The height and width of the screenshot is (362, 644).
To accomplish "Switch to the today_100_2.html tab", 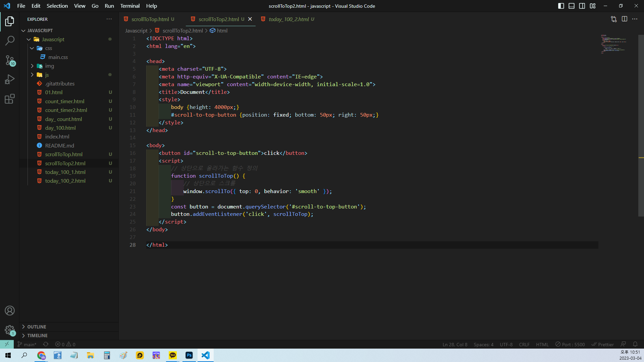I will (288, 19).
